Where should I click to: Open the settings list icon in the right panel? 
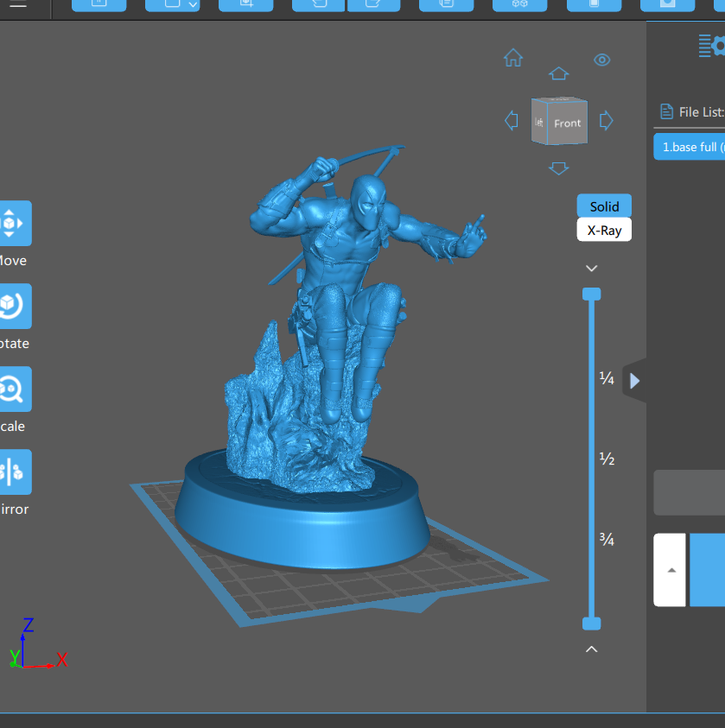[x=711, y=46]
